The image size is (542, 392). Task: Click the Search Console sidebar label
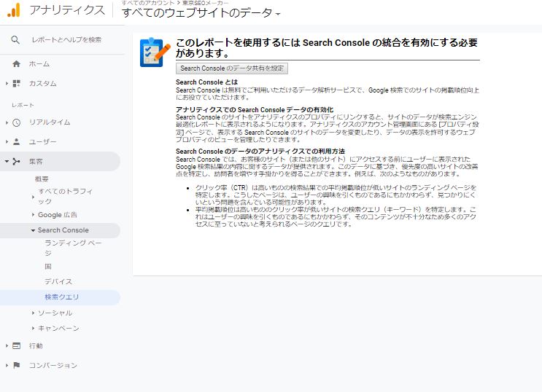pos(63,230)
